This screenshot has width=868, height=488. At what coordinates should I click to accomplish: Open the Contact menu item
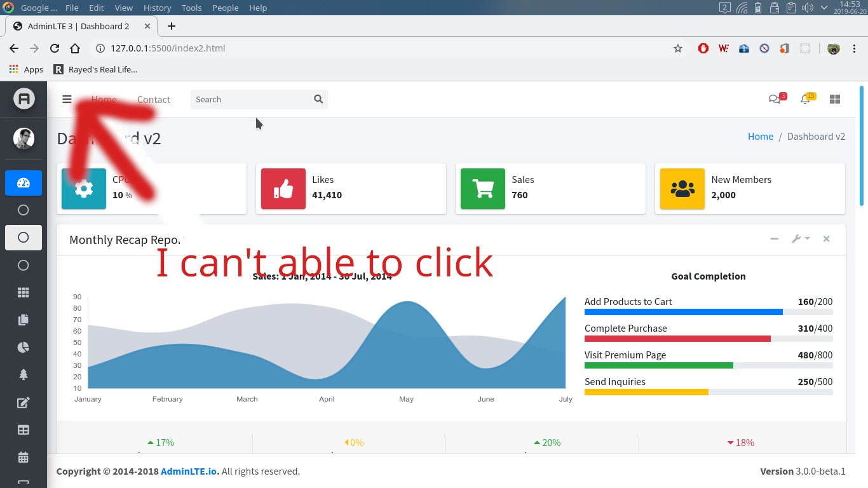coord(153,99)
